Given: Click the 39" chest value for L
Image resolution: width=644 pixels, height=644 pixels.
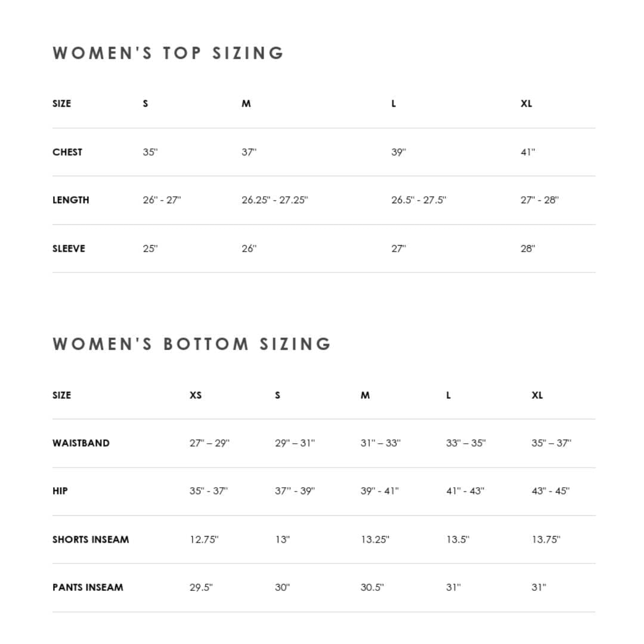Looking at the screenshot, I should click(398, 152).
